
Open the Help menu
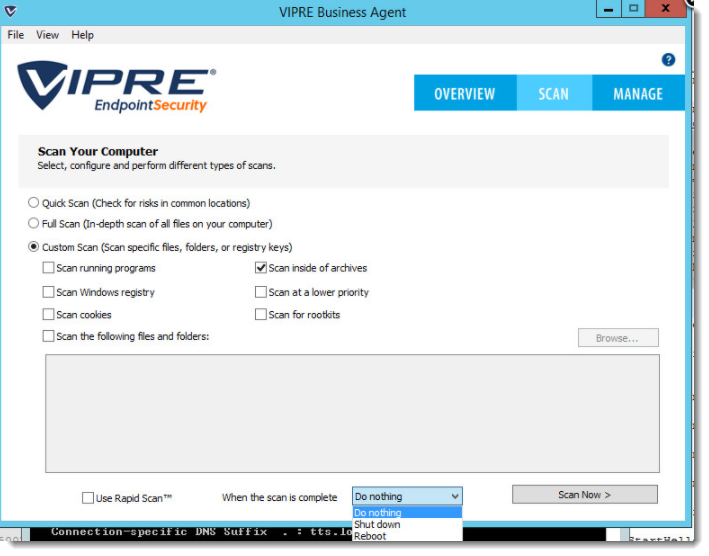(x=82, y=35)
